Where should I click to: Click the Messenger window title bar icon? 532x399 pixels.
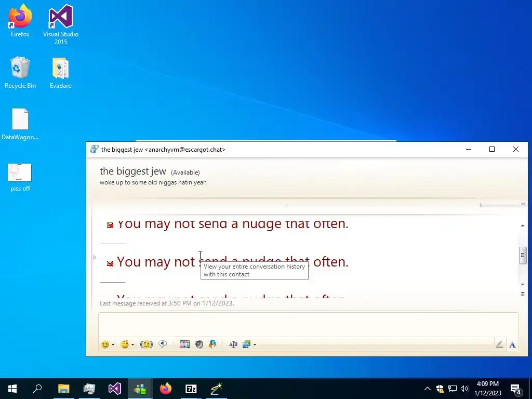[95, 149]
